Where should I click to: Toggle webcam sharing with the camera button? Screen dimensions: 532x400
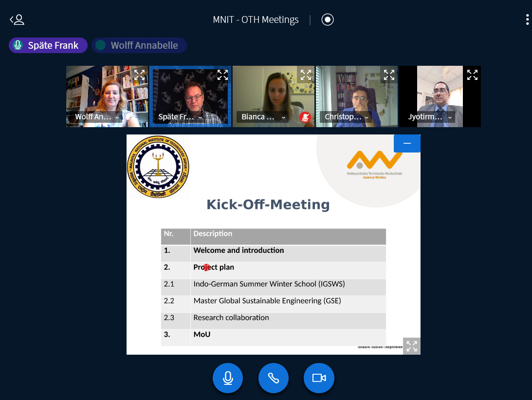(x=319, y=378)
